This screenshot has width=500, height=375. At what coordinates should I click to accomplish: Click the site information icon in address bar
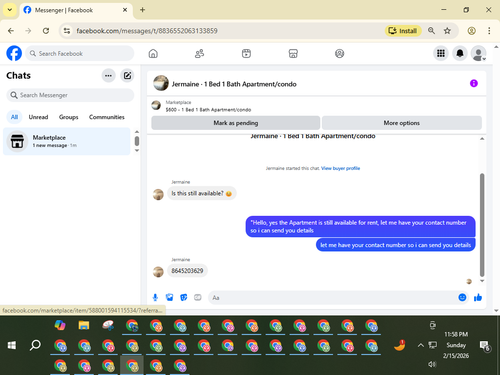click(x=67, y=31)
